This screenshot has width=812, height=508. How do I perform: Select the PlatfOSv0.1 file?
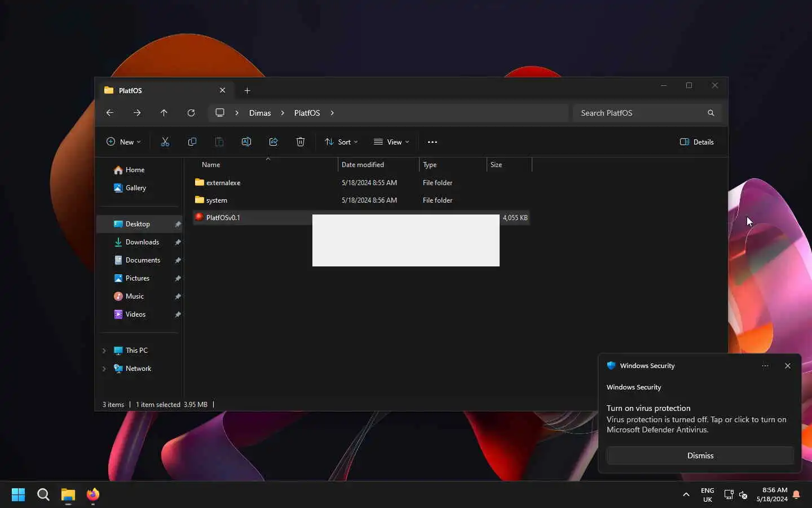click(223, 218)
